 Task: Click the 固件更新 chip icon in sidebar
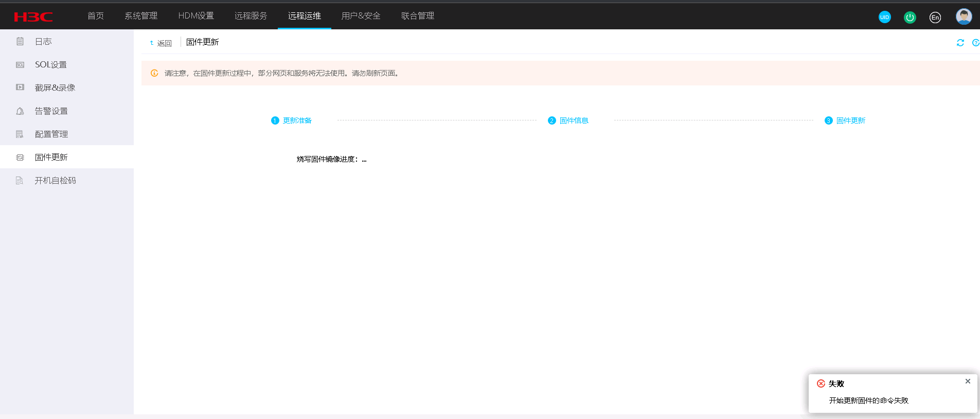20,157
